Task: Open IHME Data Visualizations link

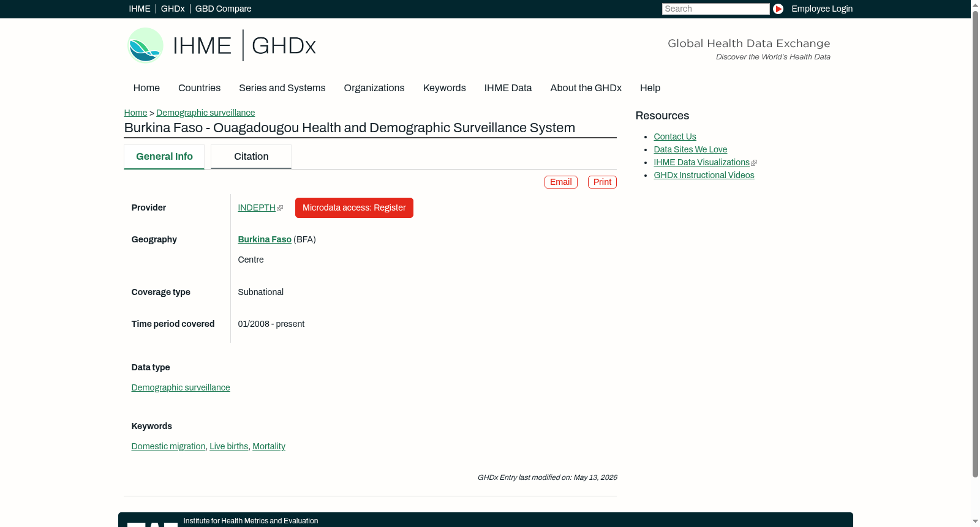Action: [x=702, y=162]
